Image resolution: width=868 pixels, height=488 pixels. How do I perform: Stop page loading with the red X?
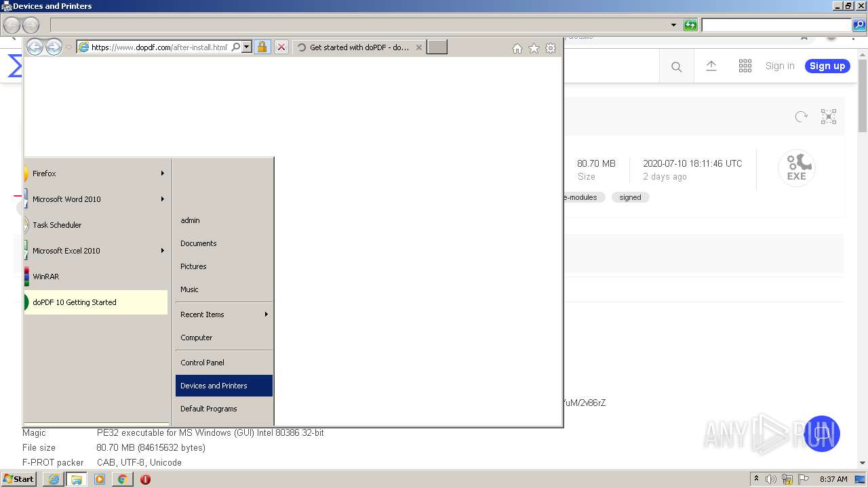[281, 47]
